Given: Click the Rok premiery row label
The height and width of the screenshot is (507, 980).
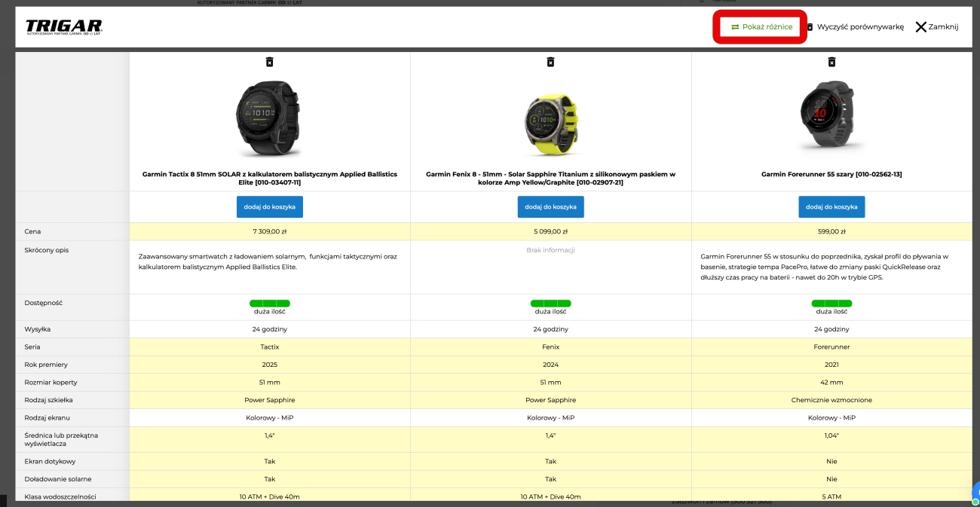Looking at the screenshot, I should coord(45,365).
